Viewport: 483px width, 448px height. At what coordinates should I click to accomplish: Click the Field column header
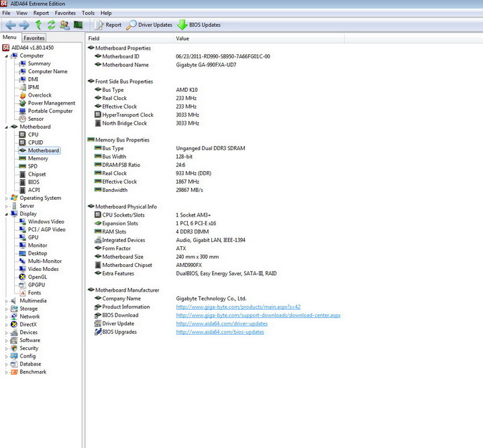point(129,38)
